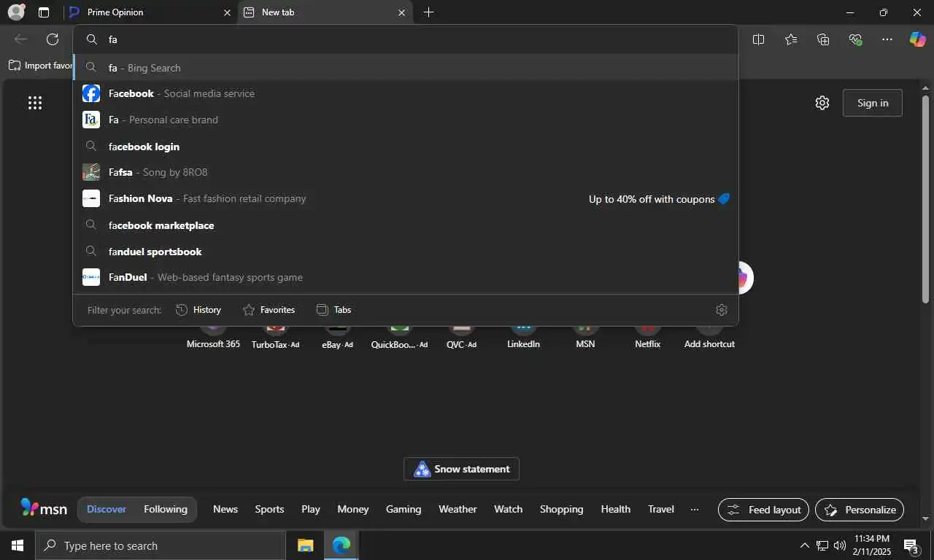Select the 'facebook marketplace' suggestion
934x560 pixels.
click(406, 225)
